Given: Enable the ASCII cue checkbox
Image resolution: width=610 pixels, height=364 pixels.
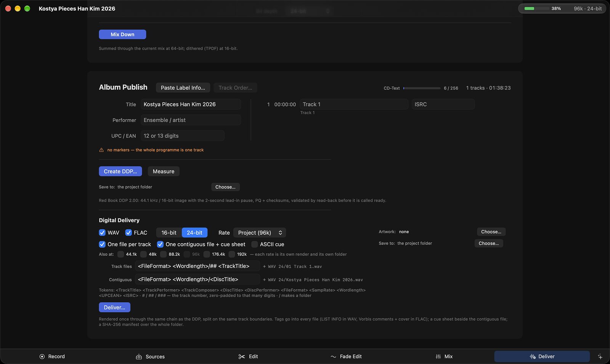Looking at the screenshot, I should [x=255, y=244].
